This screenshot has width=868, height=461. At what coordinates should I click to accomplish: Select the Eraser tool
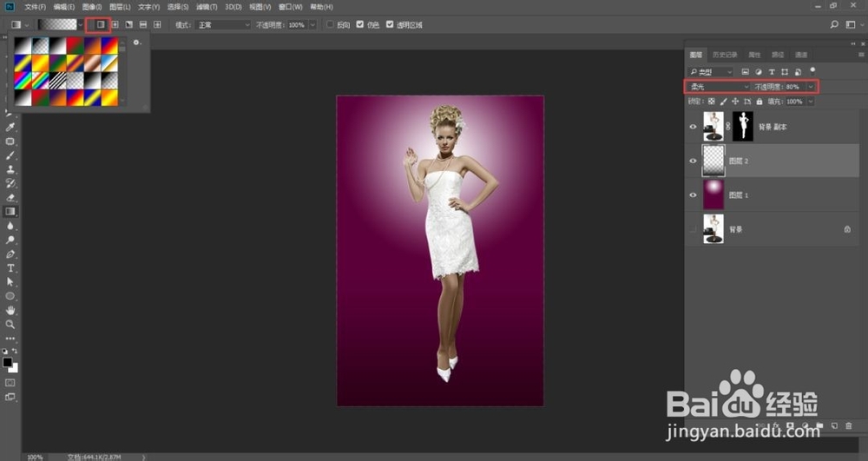pyautogui.click(x=10, y=198)
